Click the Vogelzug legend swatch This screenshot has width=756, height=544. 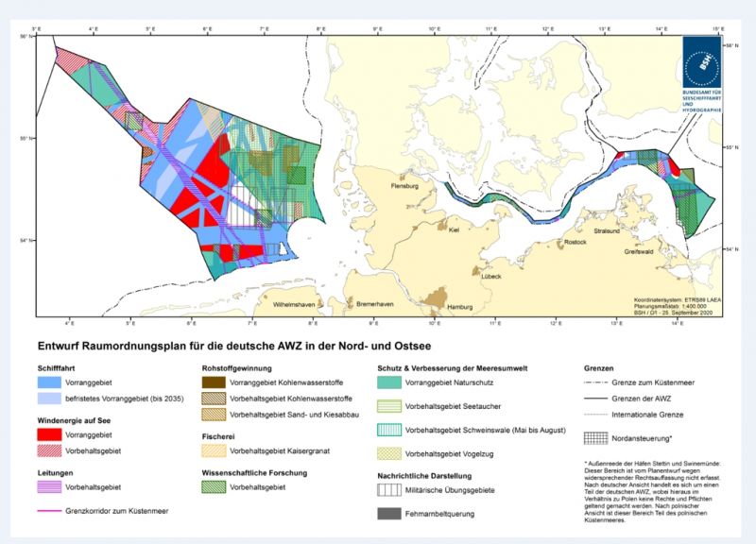coord(389,453)
